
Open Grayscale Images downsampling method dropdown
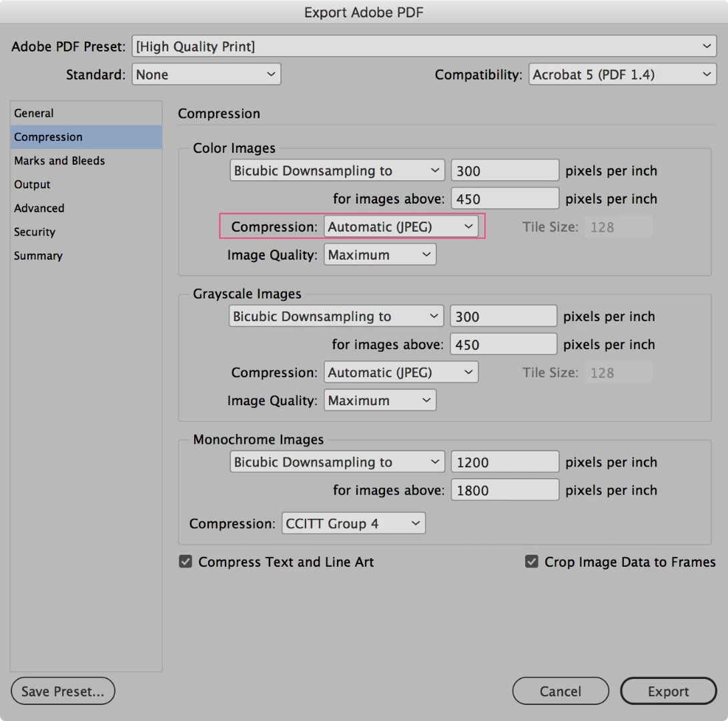pyautogui.click(x=336, y=316)
